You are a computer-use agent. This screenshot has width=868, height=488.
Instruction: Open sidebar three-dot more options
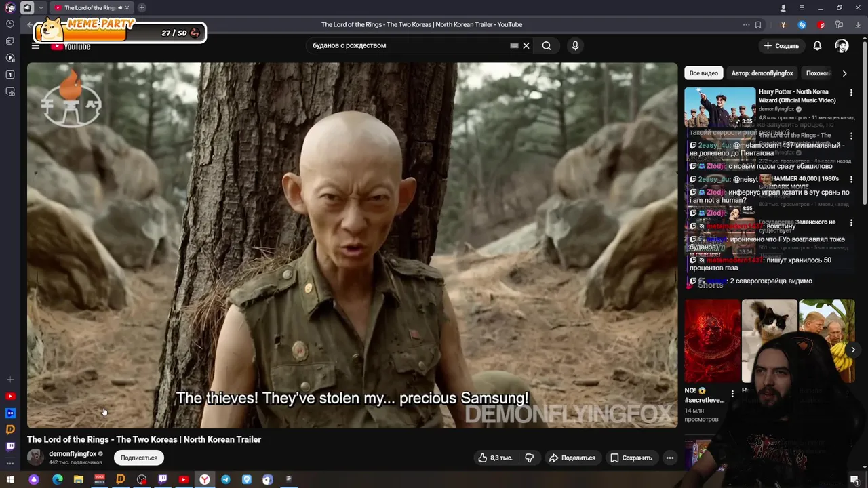[9, 463]
